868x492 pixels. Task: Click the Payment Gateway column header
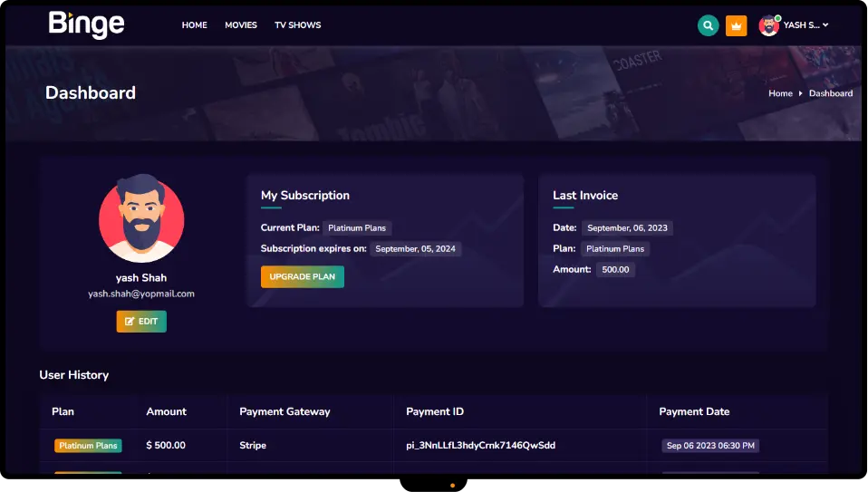285,411
